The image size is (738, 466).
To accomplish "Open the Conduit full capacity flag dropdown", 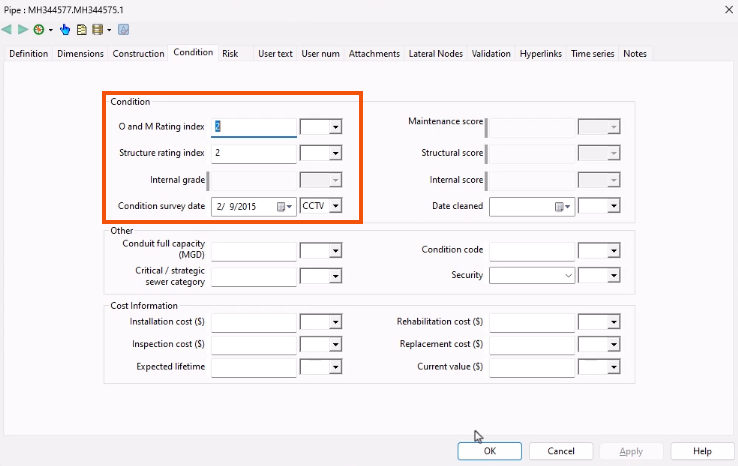I will pyautogui.click(x=335, y=250).
